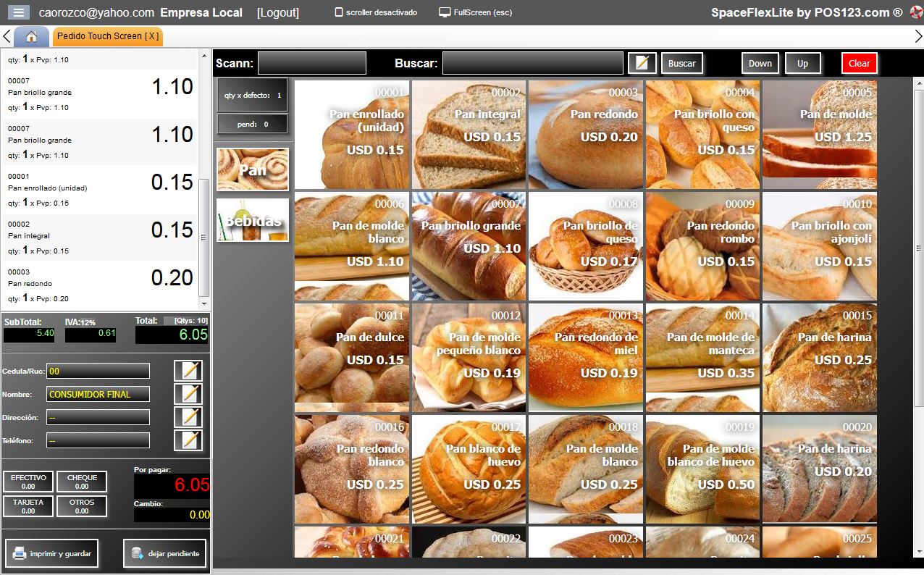Add product 00008 Pan briollo de queso
Image resolution: width=924 pixels, height=575 pixels.
coord(586,246)
